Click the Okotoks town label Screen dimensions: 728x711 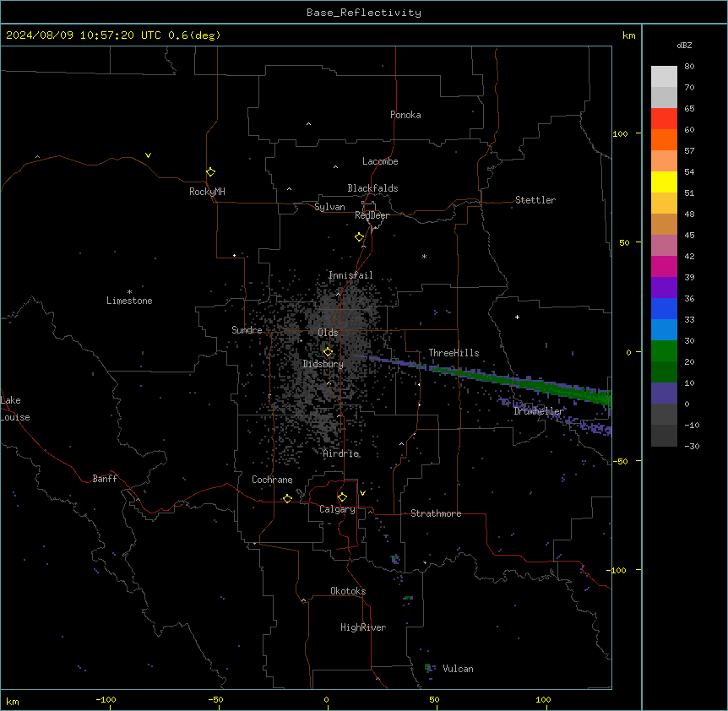[348, 591]
